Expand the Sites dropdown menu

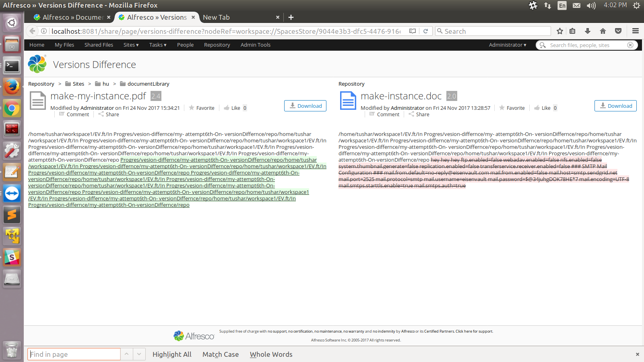[131, 45]
